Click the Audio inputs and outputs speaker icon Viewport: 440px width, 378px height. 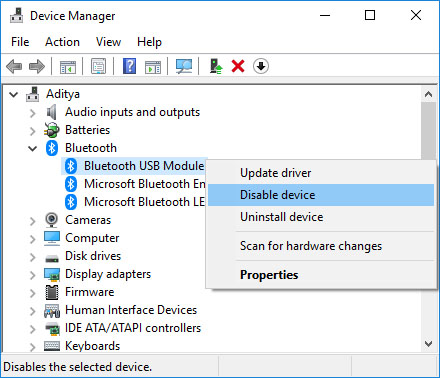click(51, 112)
